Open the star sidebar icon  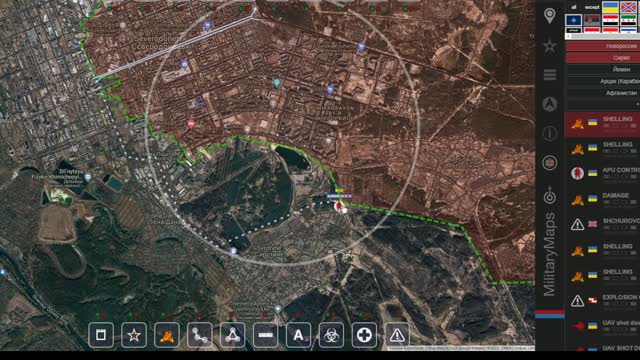click(x=550, y=46)
